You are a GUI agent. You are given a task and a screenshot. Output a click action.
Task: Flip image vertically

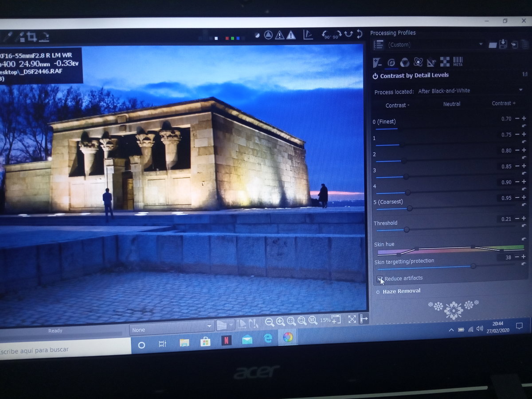[360, 34]
